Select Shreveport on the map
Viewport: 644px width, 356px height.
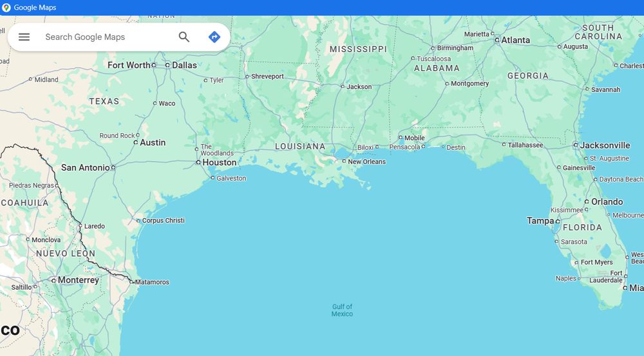click(267, 77)
